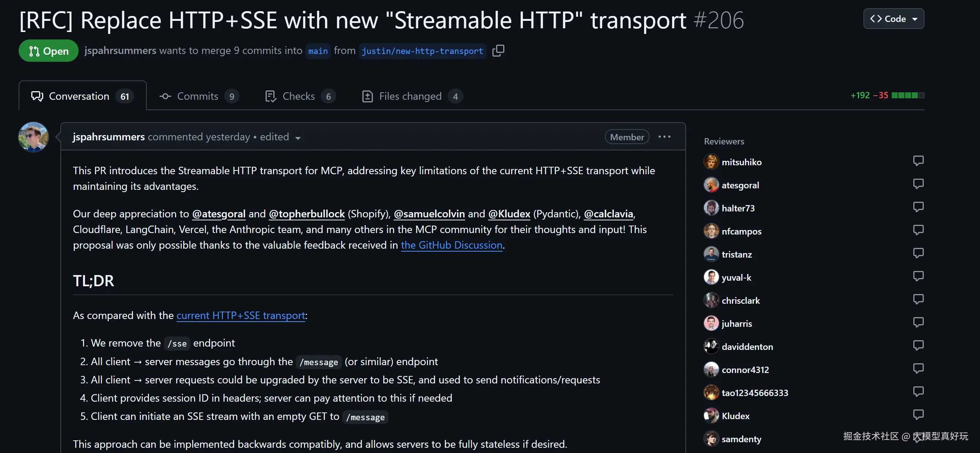Viewport: 980px width, 453px height.
Task: Click the diffstat color bar
Action: point(908,95)
